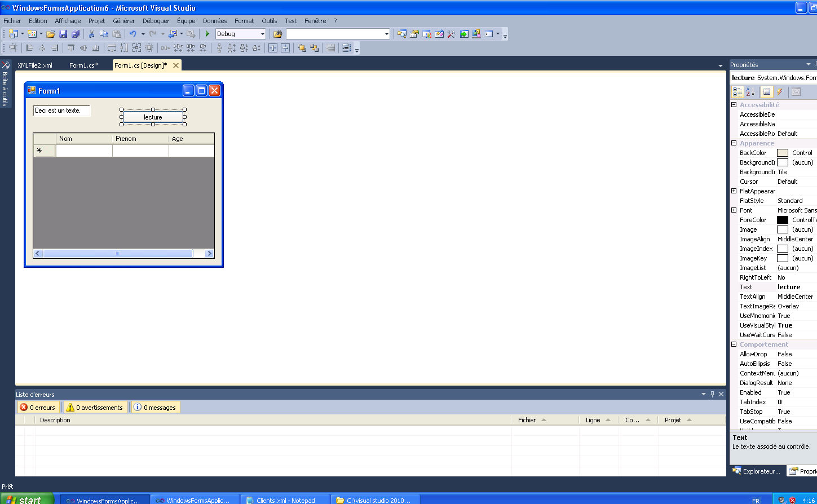Expand the Font property
This screenshot has height=504, width=817.
click(734, 210)
